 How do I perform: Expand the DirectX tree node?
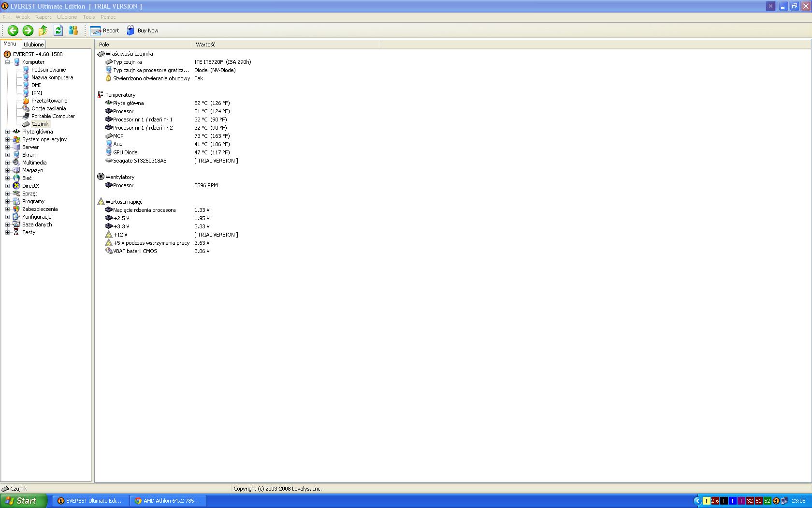click(7, 186)
